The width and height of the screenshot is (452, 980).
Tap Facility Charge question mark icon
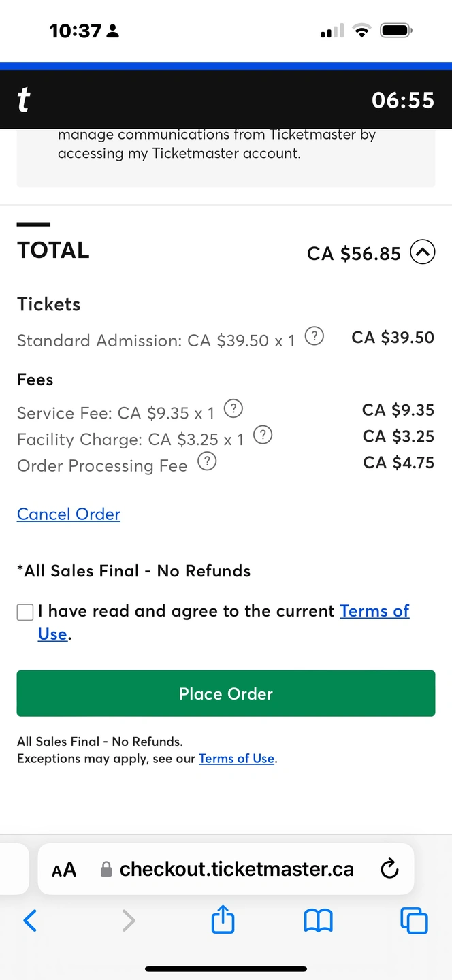point(263,435)
